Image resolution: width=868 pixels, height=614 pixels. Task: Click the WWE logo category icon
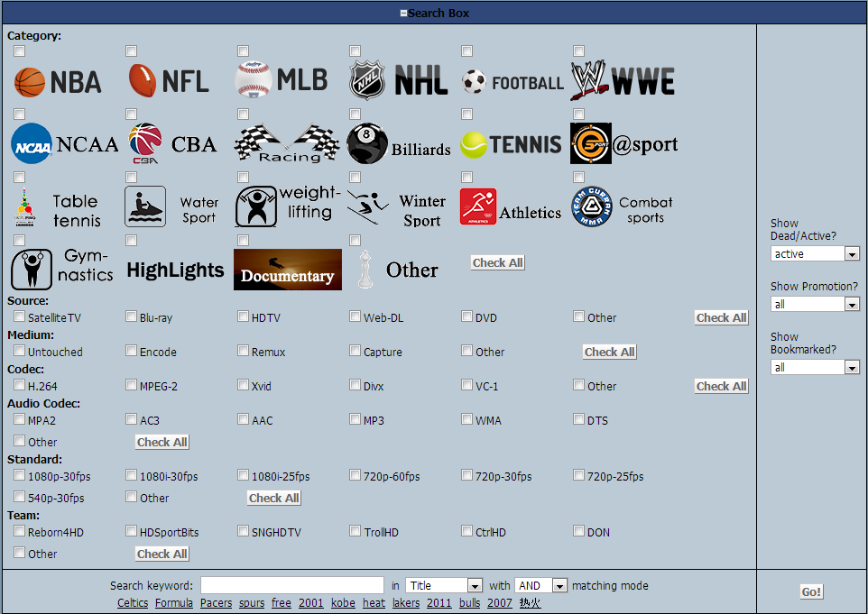(x=623, y=80)
